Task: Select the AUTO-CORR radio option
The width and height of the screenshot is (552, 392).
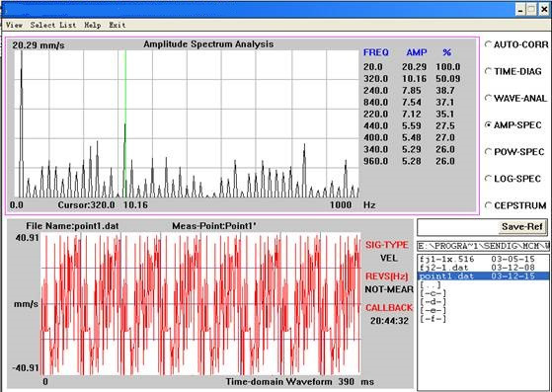Action: pos(516,44)
